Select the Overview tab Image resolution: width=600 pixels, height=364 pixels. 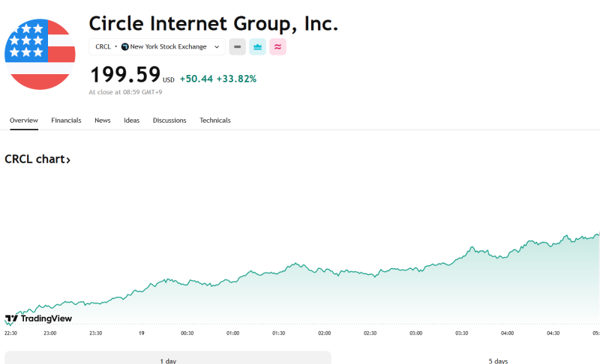pos(24,121)
